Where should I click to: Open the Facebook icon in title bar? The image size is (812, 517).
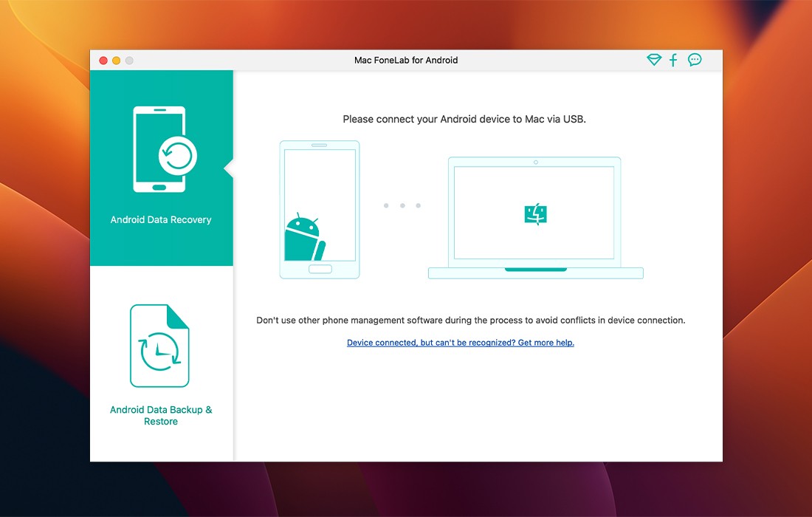click(673, 60)
